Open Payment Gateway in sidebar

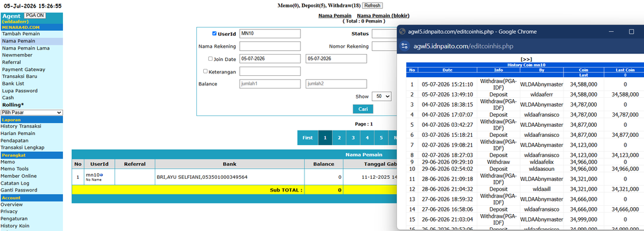[x=23, y=69]
